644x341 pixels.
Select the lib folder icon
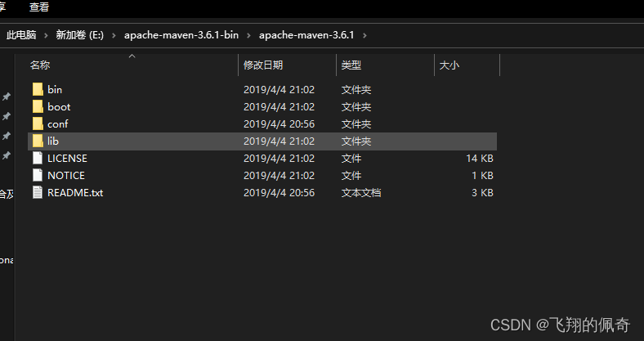[x=38, y=141]
